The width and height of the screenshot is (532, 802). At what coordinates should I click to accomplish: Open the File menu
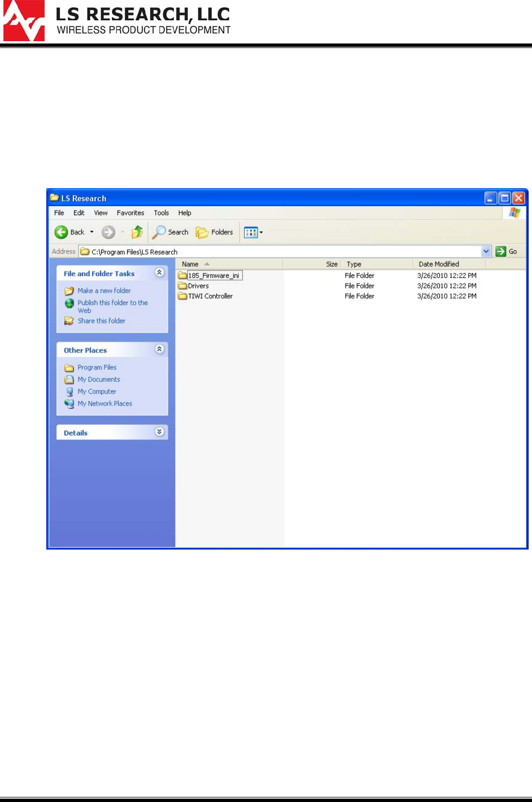pos(59,213)
